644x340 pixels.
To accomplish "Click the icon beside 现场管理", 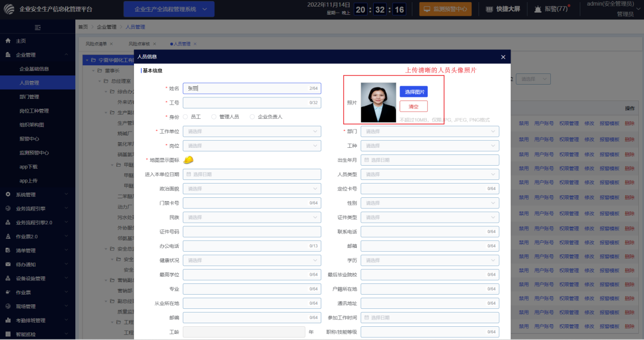I will tap(8, 306).
